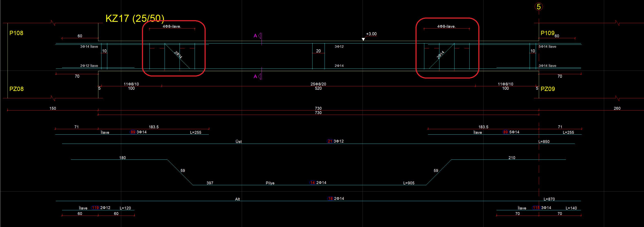
Task: Select the axis bubble numbered 5
Action: tap(539, 7)
